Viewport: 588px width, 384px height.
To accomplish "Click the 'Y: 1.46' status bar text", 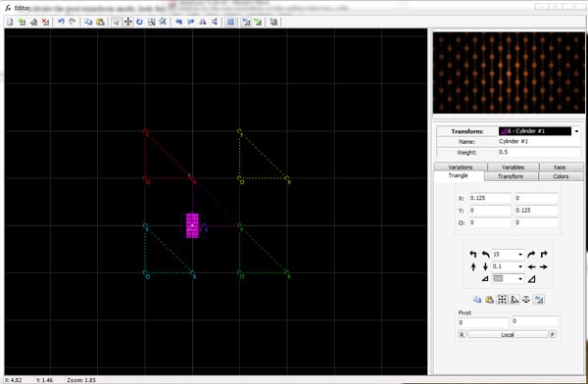I will tap(45, 380).
